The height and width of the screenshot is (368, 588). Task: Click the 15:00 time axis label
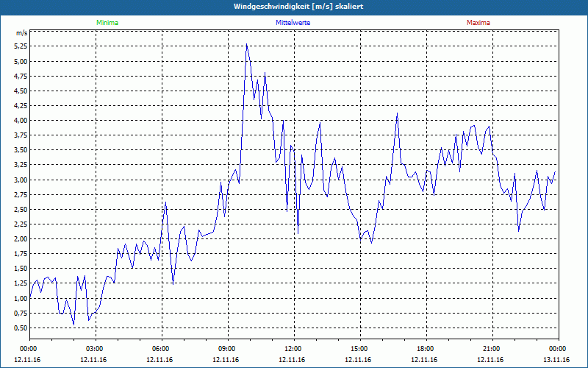coord(360,349)
